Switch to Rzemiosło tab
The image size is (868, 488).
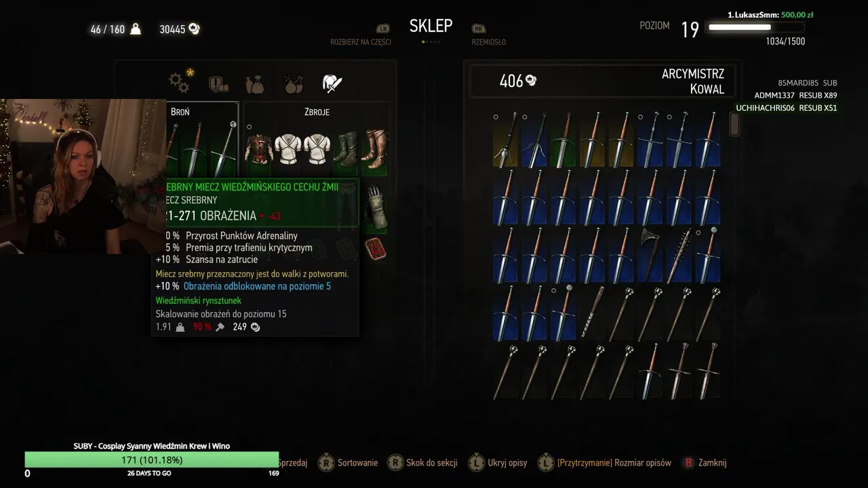[x=489, y=42]
